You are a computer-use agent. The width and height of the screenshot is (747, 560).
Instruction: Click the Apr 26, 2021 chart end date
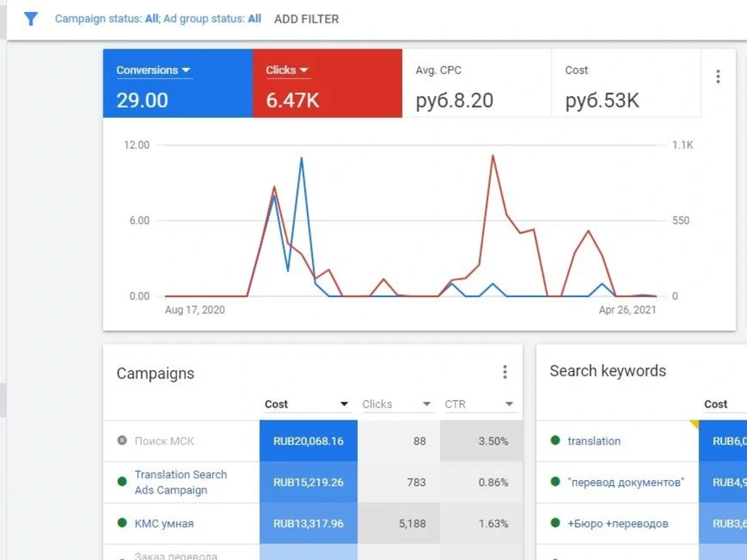point(627,310)
